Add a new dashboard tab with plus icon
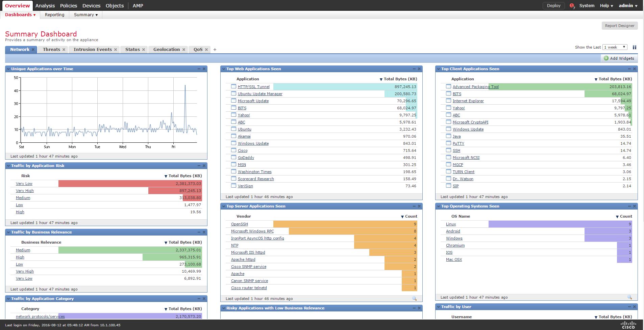The width and height of the screenshot is (644, 330). coord(215,50)
